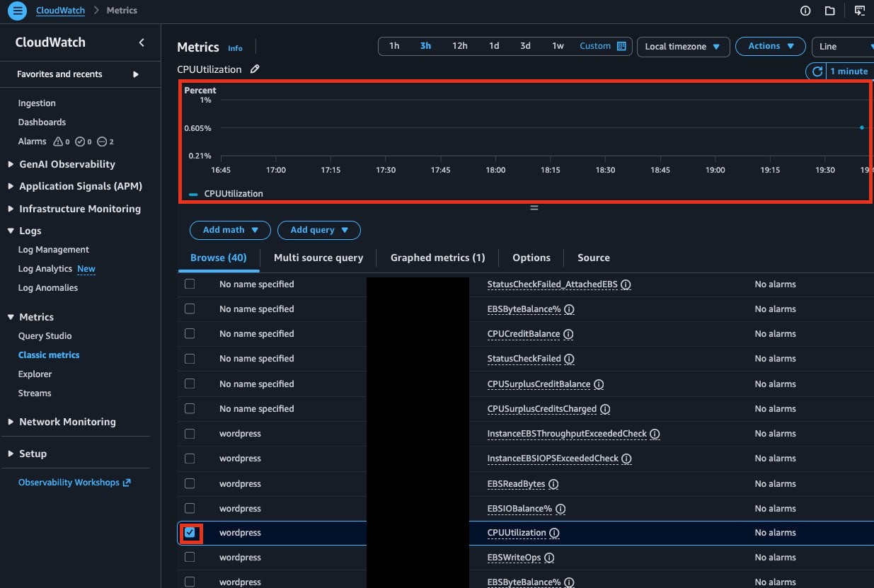The width and height of the screenshot is (874, 588).
Task: Open the Add query dropdown
Action: [x=319, y=230]
